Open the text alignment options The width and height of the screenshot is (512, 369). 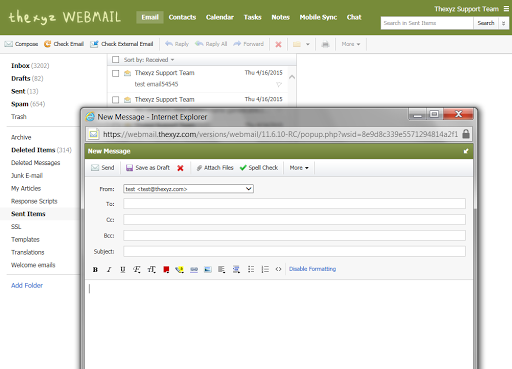pyautogui.click(x=221, y=269)
